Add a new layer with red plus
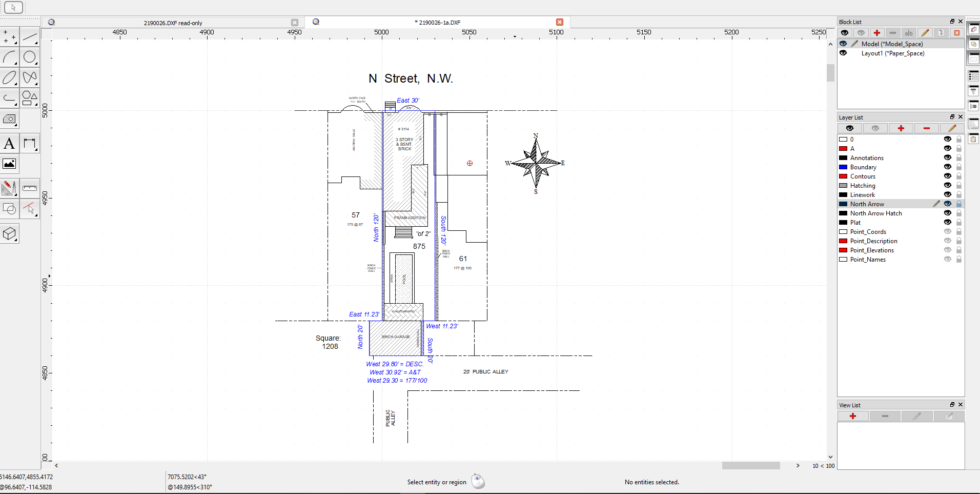Viewport: 980px width, 494px height. [x=901, y=128]
